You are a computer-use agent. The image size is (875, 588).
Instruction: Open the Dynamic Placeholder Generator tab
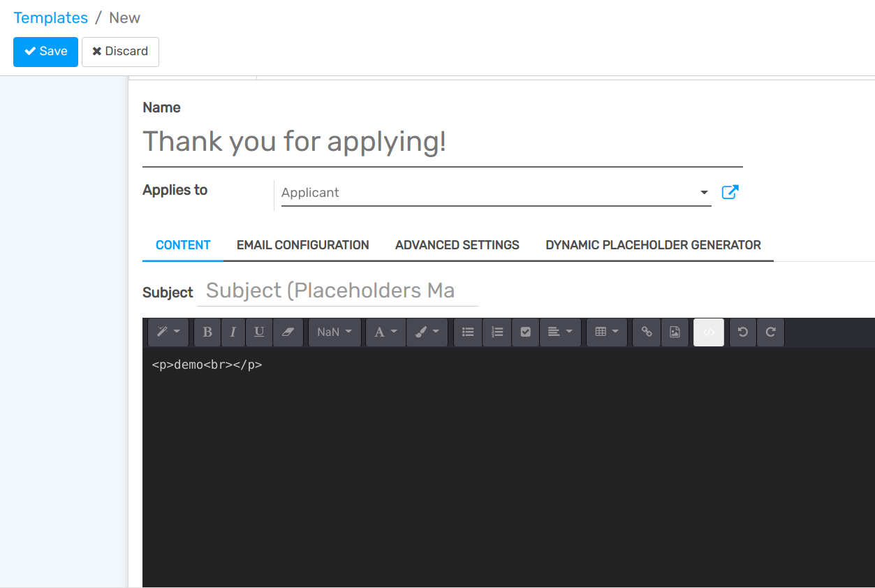click(x=653, y=245)
